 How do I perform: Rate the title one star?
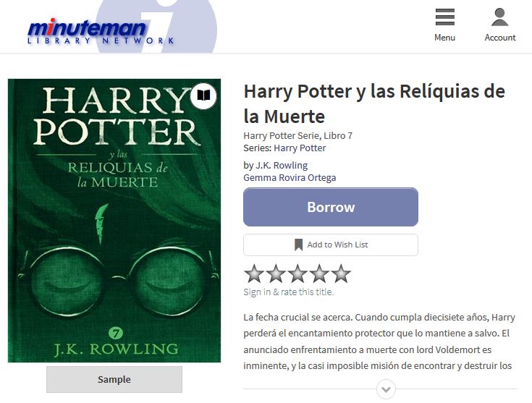click(254, 273)
